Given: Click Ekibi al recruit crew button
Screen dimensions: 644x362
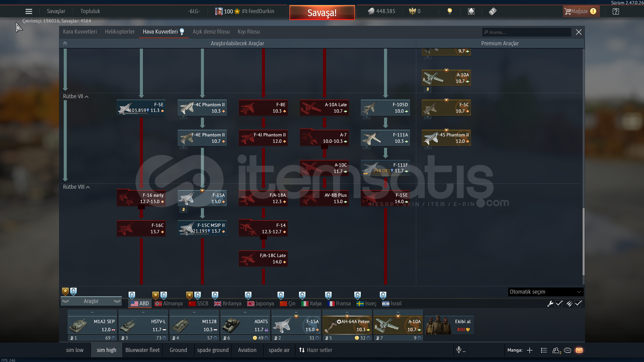Looking at the screenshot, I should click(x=449, y=325).
